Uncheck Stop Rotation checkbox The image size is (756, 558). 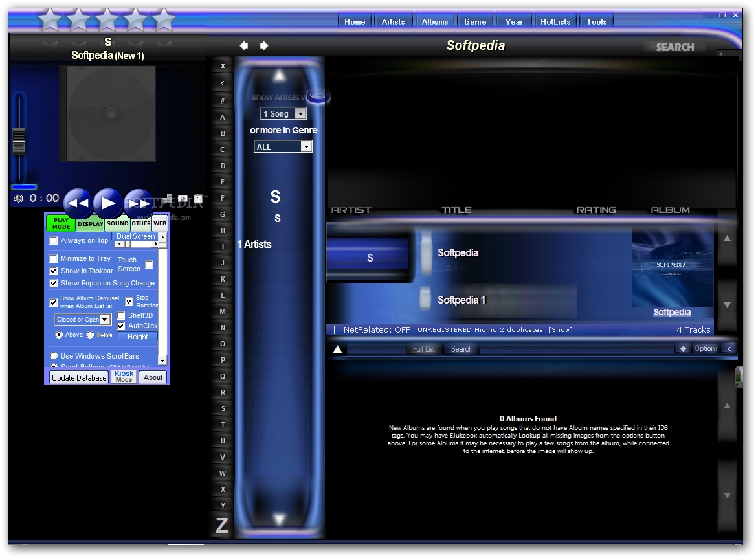click(129, 302)
